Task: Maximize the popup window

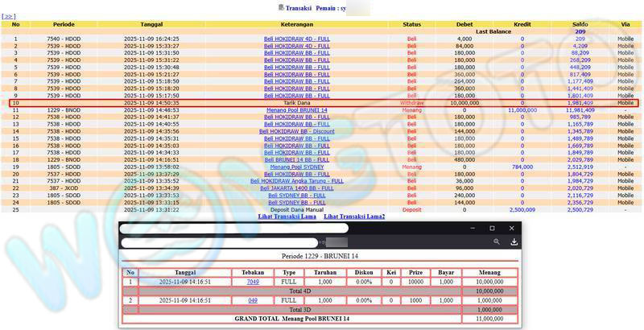Action: coord(492,229)
